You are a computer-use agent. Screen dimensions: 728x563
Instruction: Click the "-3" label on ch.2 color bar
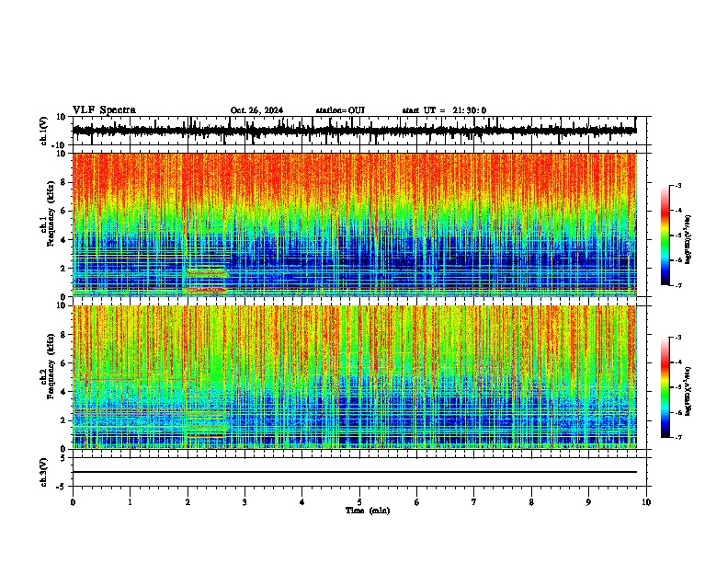coord(678,338)
